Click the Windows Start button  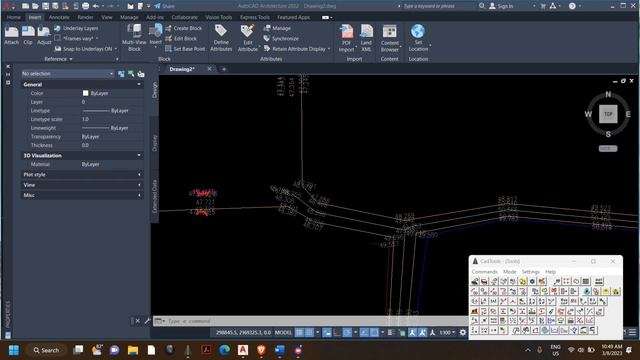(x=13, y=350)
